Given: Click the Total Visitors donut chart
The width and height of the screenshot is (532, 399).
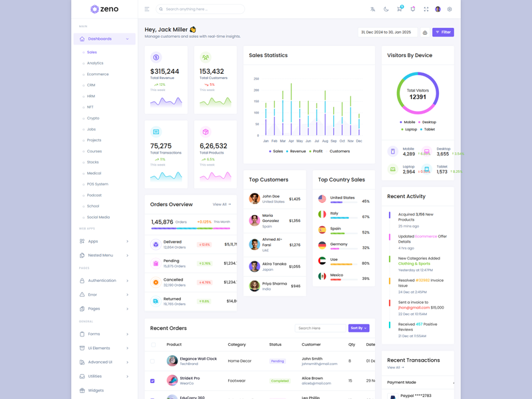Looking at the screenshot, I should [x=418, y=93].
